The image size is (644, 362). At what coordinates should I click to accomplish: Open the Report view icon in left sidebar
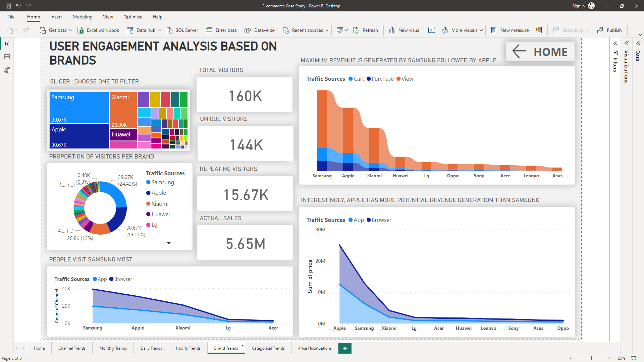(7, 44)
